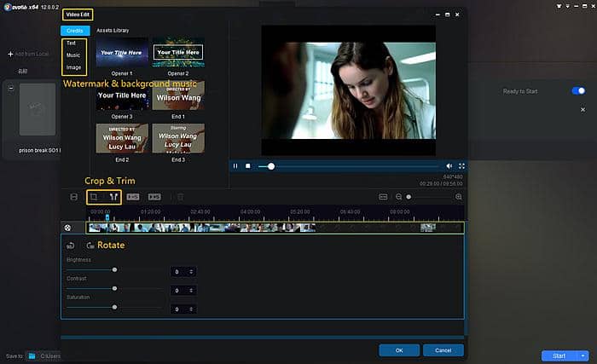This screenshot has height=364, width=597.
Task: Zoom out the timeline with minus magnifier
Action: click(x=398, y=197)
